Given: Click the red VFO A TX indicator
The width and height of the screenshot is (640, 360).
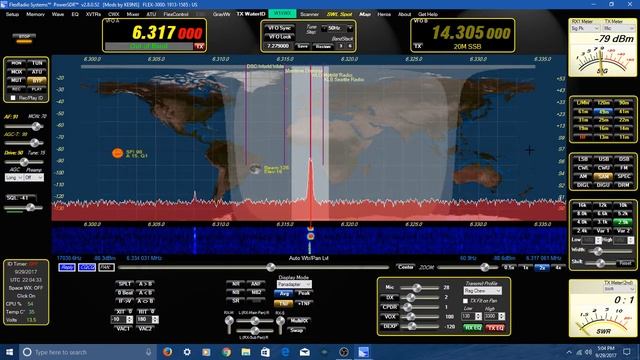Looking at the screenshot, I should (x=199, y=47).
